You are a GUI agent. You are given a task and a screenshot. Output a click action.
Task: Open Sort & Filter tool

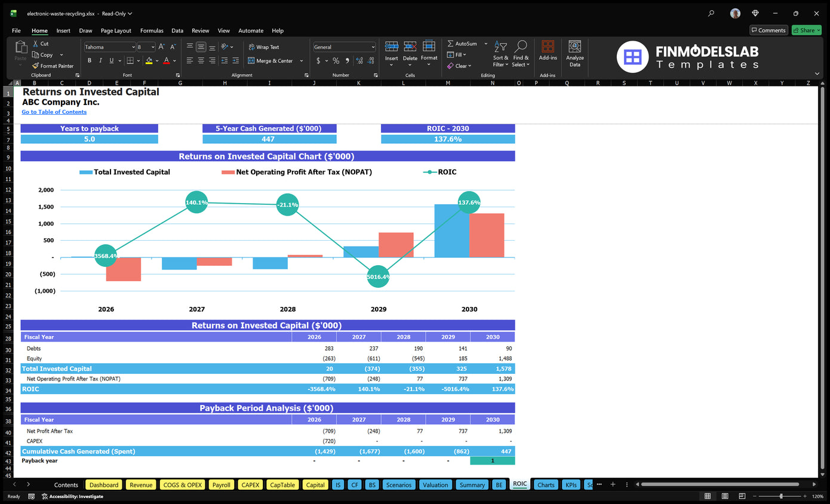coord(500,53)
